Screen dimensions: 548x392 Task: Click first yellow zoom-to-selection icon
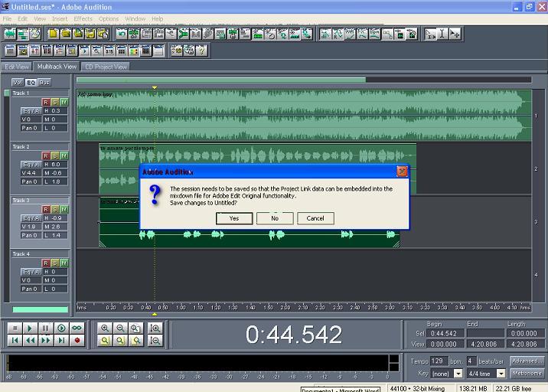coord(105,340)
